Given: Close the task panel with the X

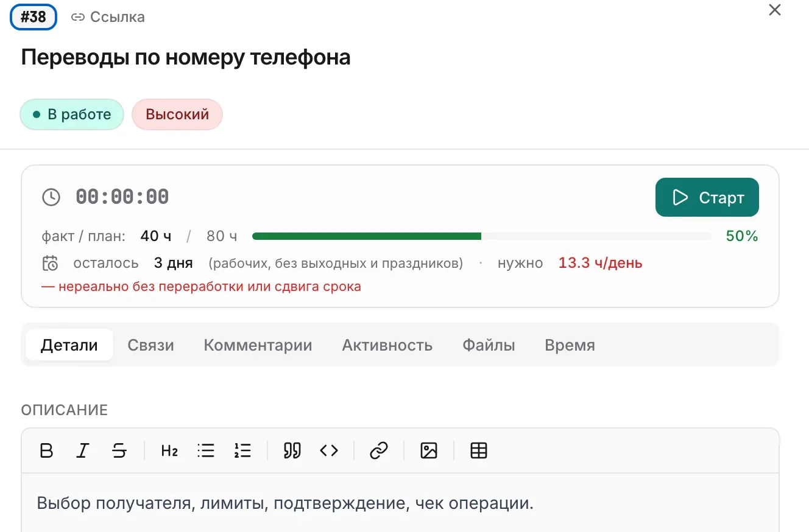Looking at the screenshot, I should point(775,10).
